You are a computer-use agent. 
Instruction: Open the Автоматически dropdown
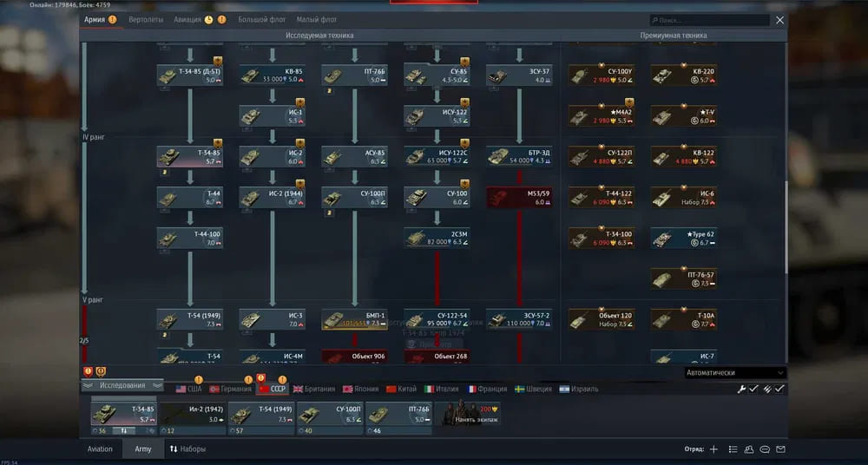736,372
